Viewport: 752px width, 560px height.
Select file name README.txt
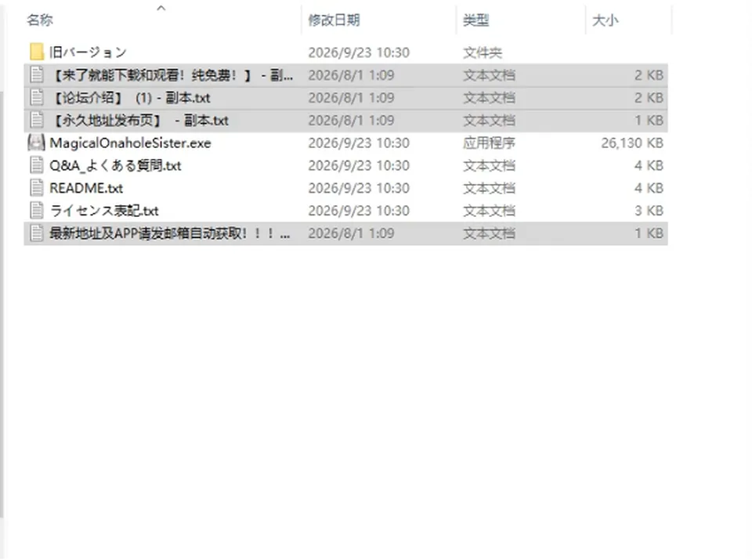[86, 188]
